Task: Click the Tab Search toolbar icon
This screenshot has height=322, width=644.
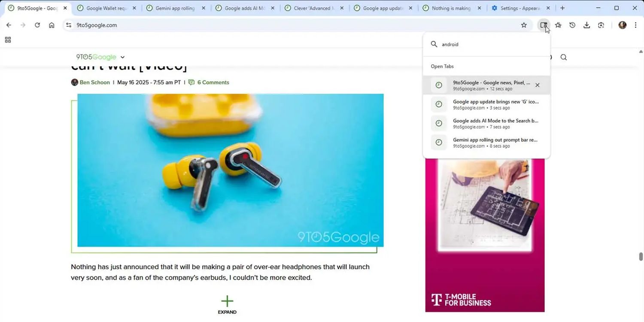Action: coord(544,25)
